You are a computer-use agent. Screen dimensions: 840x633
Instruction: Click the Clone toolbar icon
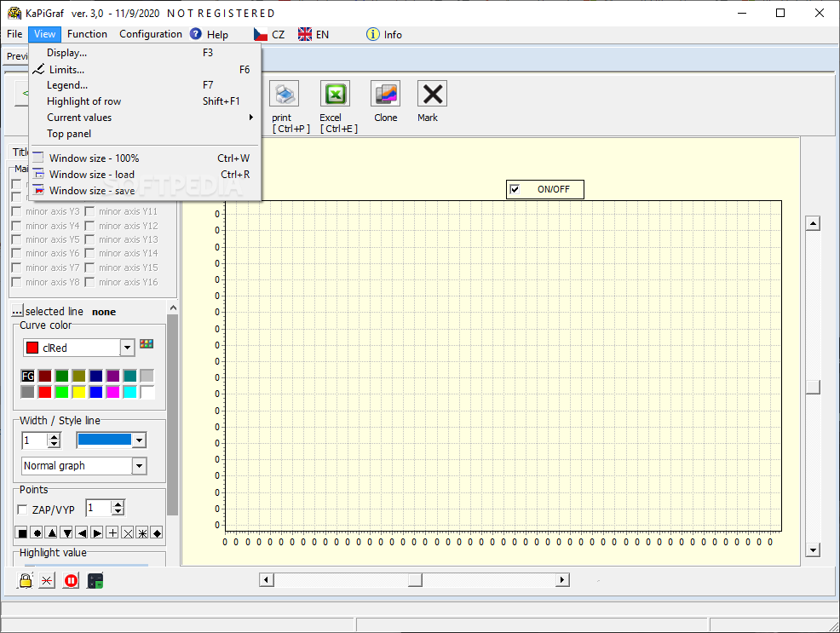(x=386, y=95)
